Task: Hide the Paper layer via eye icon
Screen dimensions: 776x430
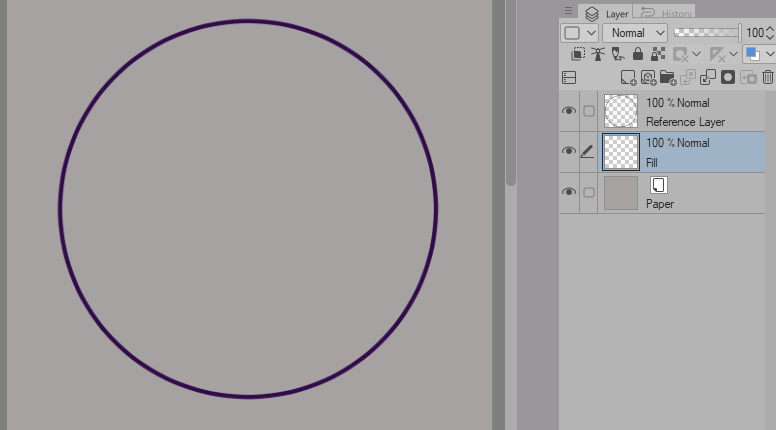Action: pyautogui.click(x=569, y=191)
